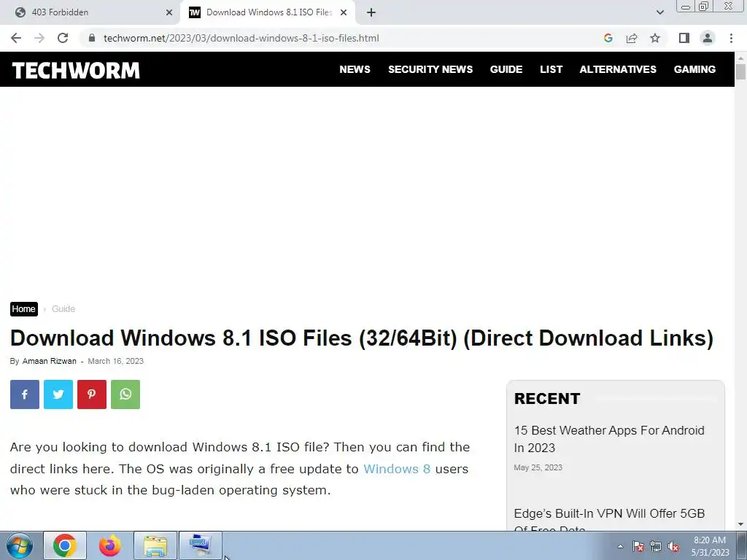This screenshot has height=560, width=747.
Task: Share the article via WhatsApp
Action: click(125, 394)
